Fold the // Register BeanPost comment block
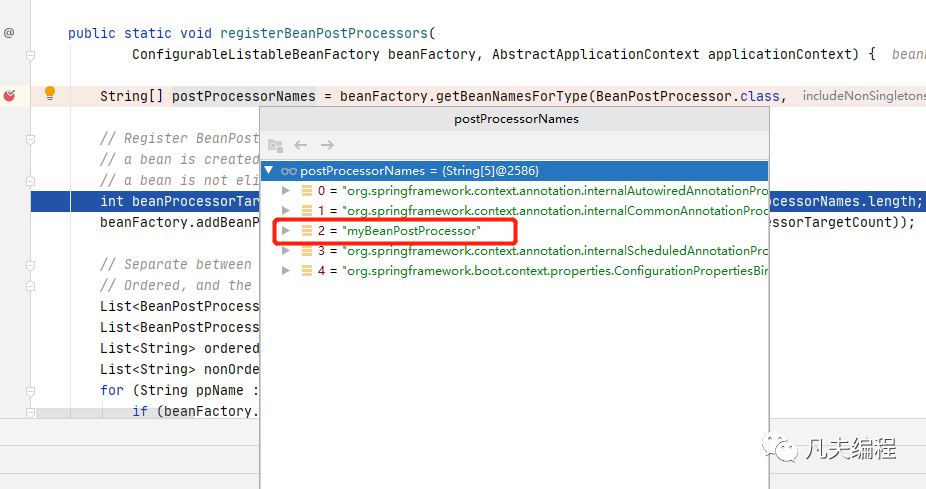The height and width of the screenshot is (489, 926). pos(30,139)
